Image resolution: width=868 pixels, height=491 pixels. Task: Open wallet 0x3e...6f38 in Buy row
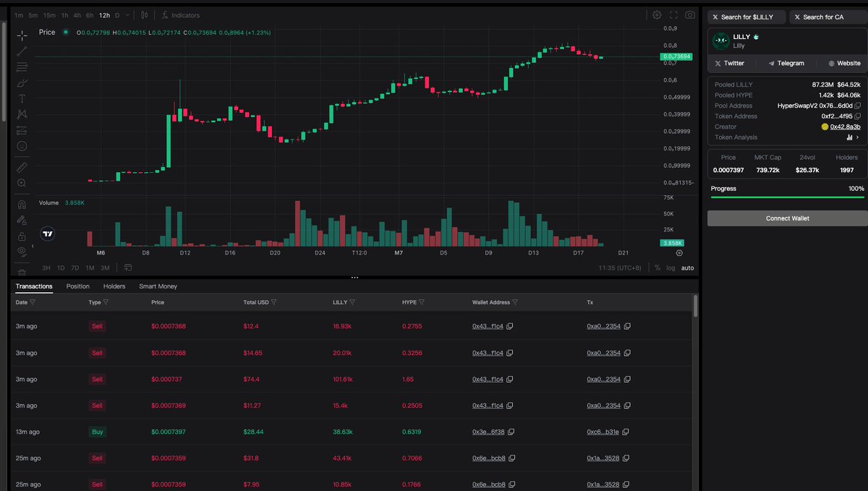point(488,432)
